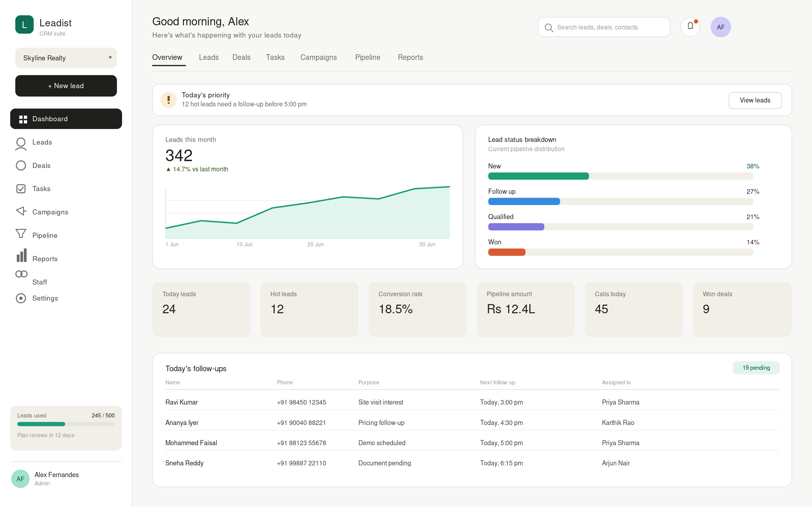Click assignee Arjun Nair
The image size is (812, 507).
click(x=616, y=463)
